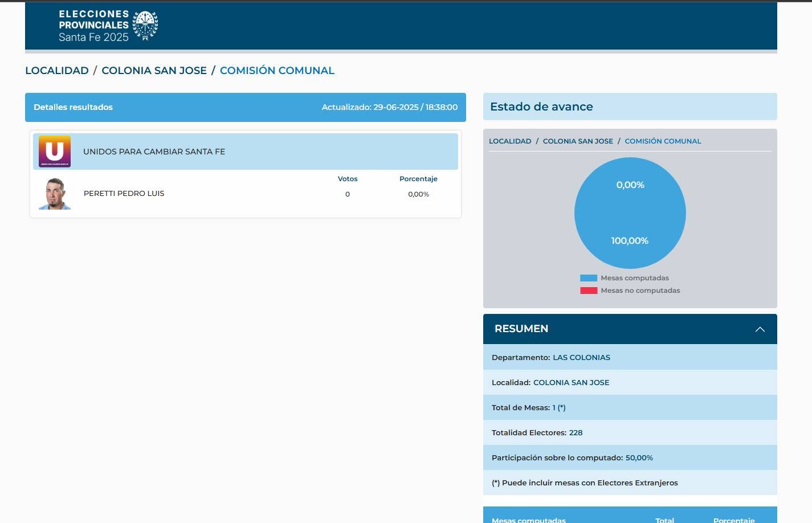Click the Elecciones Provinciales header title
This screenshot has height=523, width=812.
click(94, 26)
